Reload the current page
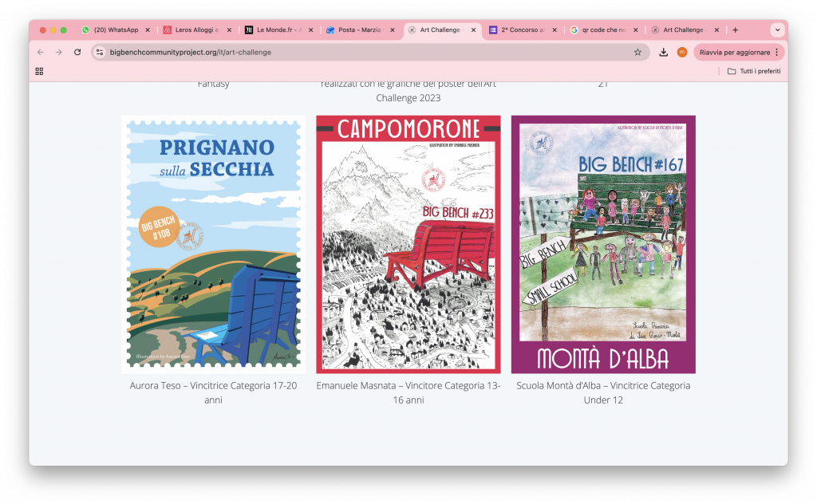 77,52
